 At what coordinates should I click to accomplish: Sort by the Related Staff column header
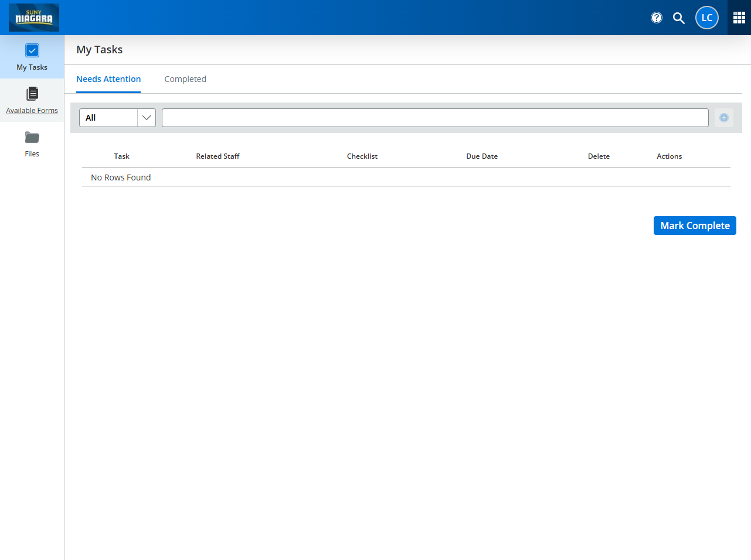click(218, 156)
